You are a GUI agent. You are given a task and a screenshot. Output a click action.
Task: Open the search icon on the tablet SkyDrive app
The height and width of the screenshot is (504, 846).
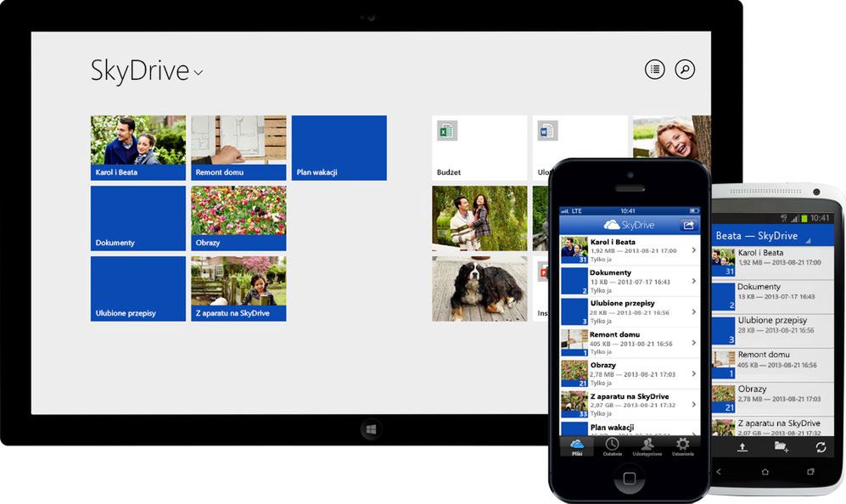(685, 70)
